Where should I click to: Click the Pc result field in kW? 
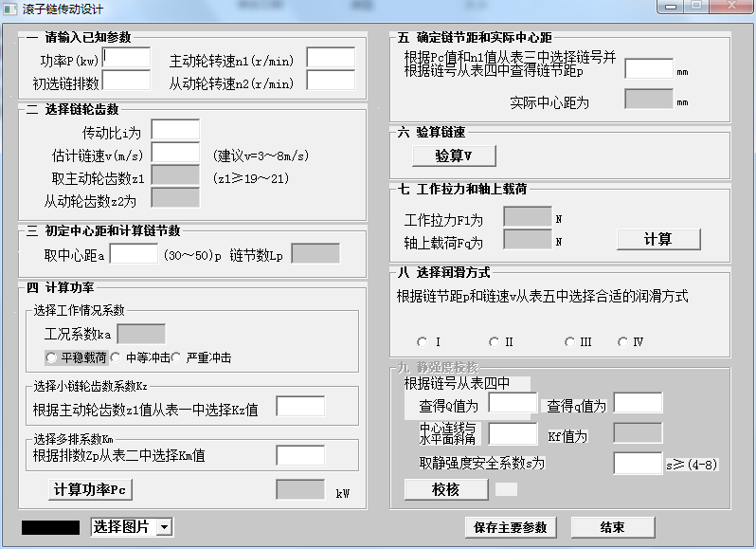click(x=300, y=489)
